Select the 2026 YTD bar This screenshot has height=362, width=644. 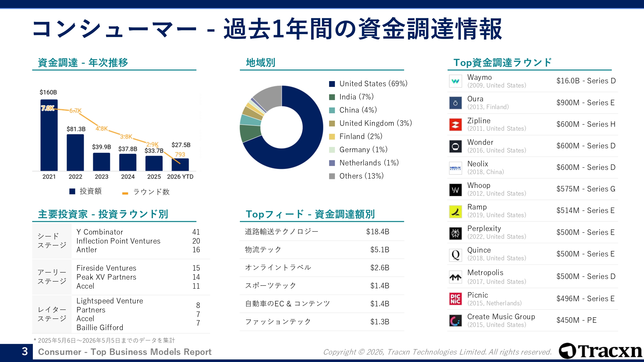(x=180, y=165)
